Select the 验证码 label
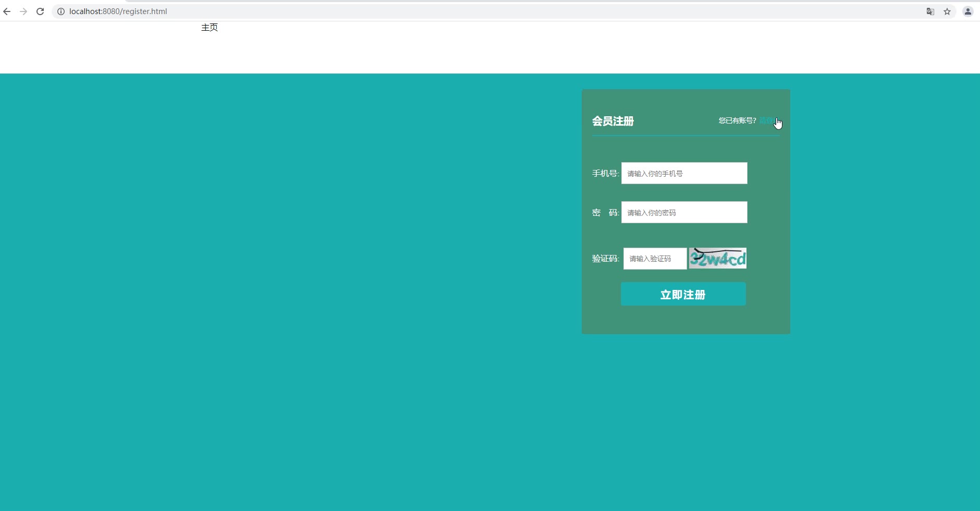The height and width of the screenshot is (511, 980). tap(605, 259)
